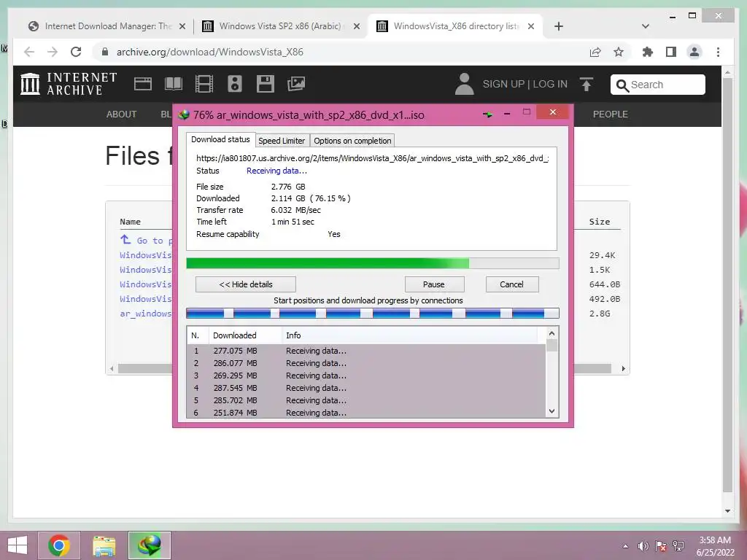Click the main green download progress bar
Image resolution: width=747 pixels, height=560 pixels.
point(373,263)
